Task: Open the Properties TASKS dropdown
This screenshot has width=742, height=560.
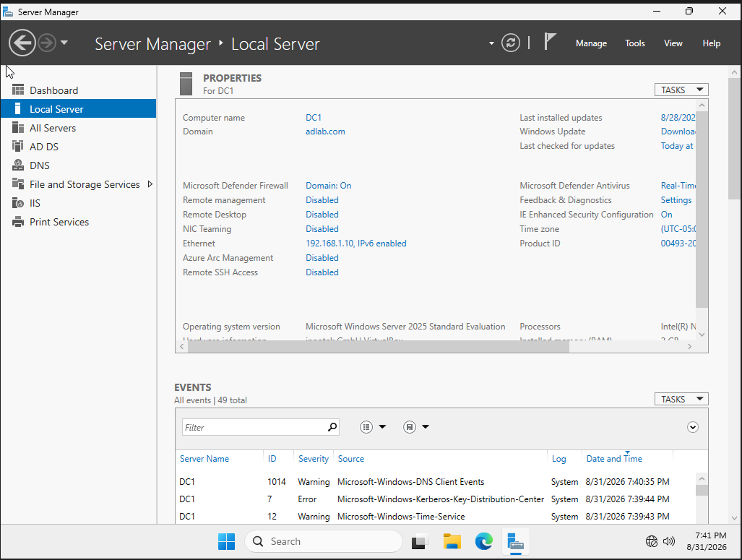Action: (681, 90)
